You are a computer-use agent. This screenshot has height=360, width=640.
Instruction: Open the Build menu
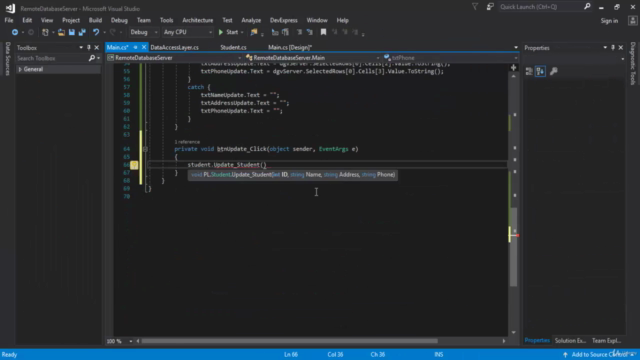coord(95,20)
